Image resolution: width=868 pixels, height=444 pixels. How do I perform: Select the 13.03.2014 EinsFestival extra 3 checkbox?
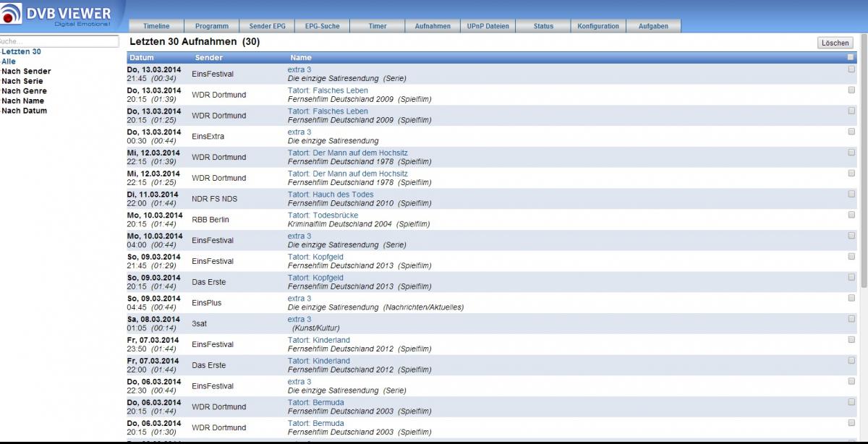851,69
